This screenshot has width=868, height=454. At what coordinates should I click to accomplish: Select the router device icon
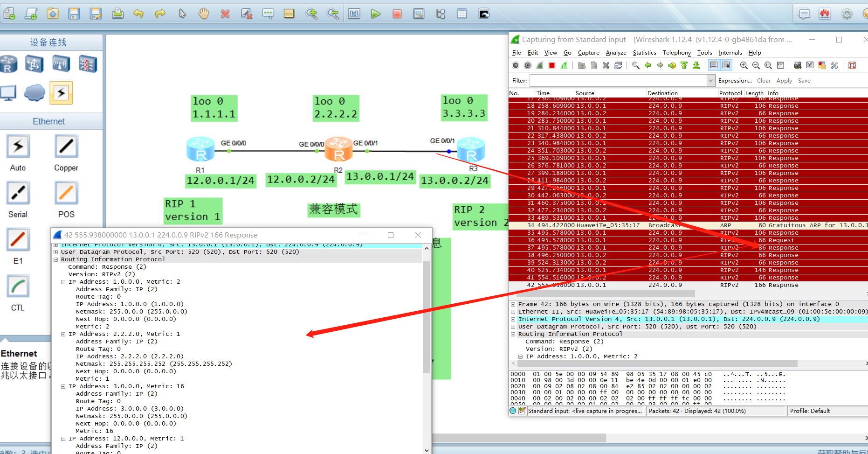pos(9,64)
